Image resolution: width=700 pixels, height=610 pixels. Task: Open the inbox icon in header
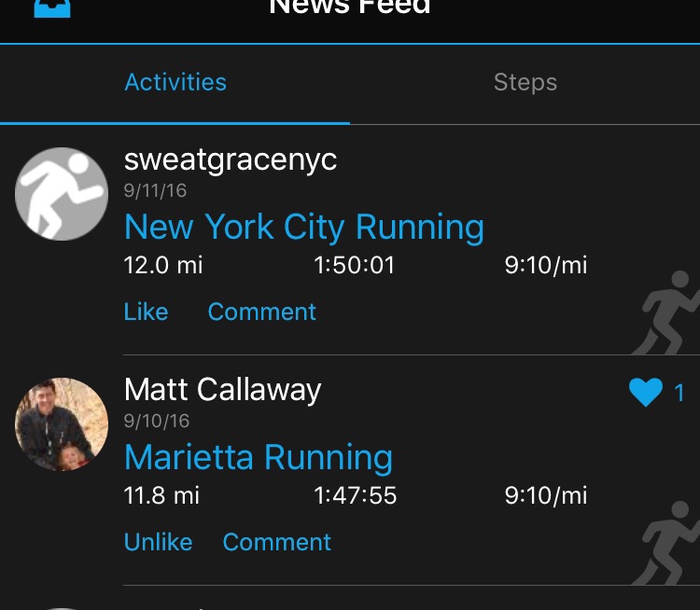(52, 8)
